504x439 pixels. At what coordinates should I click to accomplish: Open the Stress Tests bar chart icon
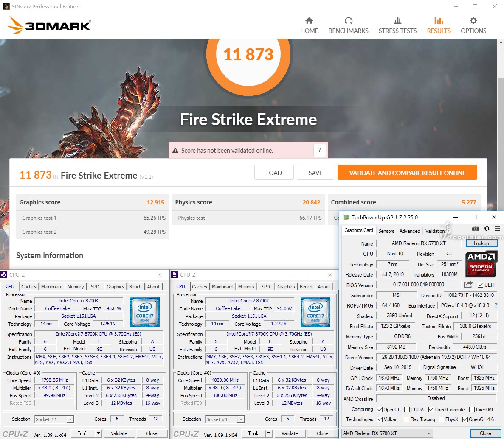click(397, 21)
